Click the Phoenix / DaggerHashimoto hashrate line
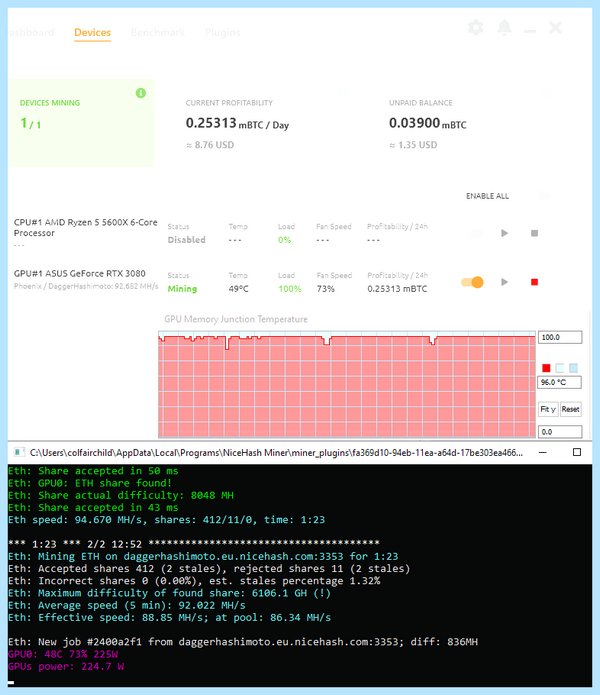600x695 pixels. tap(86, 286)
